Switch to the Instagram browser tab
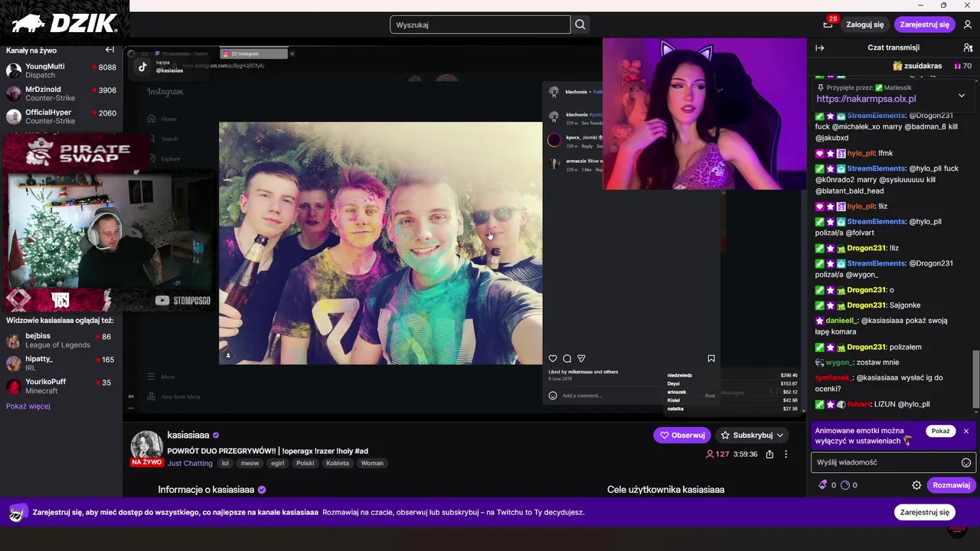980x551 pixels. pos(254,54)
